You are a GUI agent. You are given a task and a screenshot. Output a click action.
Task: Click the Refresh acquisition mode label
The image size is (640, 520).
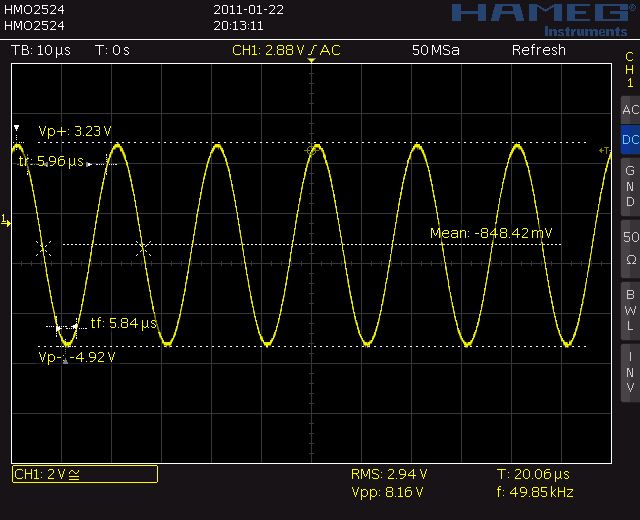(x=539, y=50)
